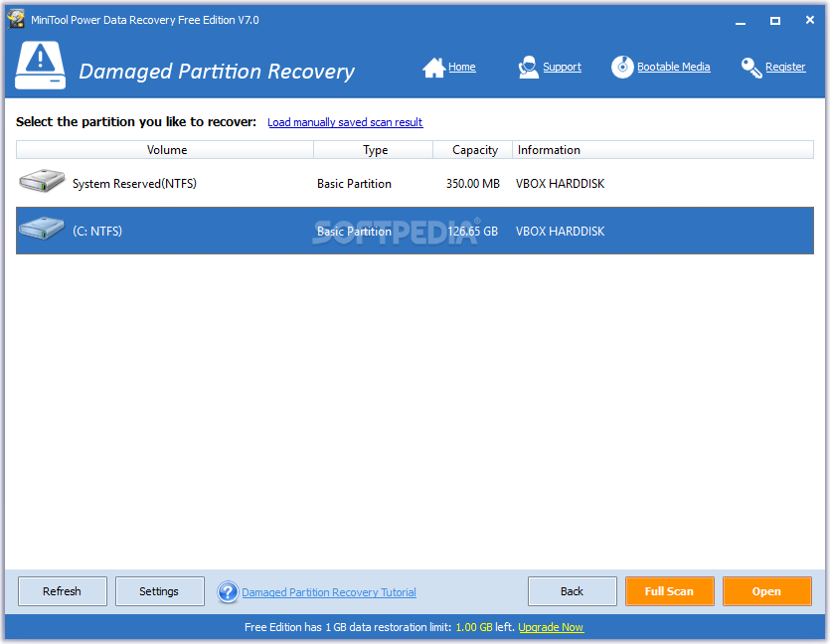Click Basic Partition in System Reserved row

pyautogui.click(x=354, y=184)
